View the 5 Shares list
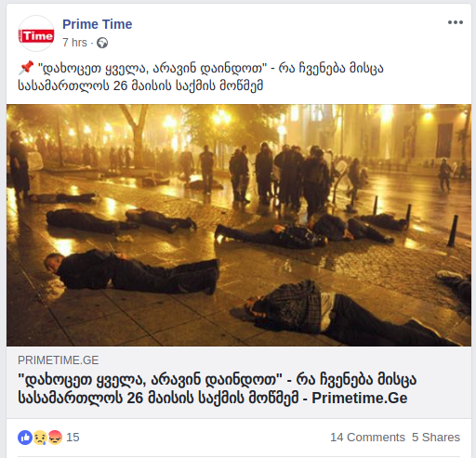This screenshot has width=476, height=458. (x=436, y=438)
